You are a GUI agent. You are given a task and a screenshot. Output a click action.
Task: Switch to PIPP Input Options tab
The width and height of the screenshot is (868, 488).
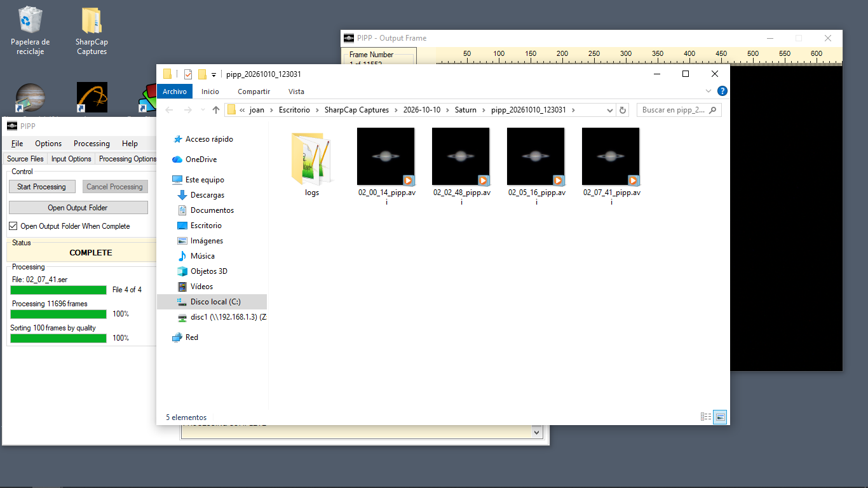point(71,159)
